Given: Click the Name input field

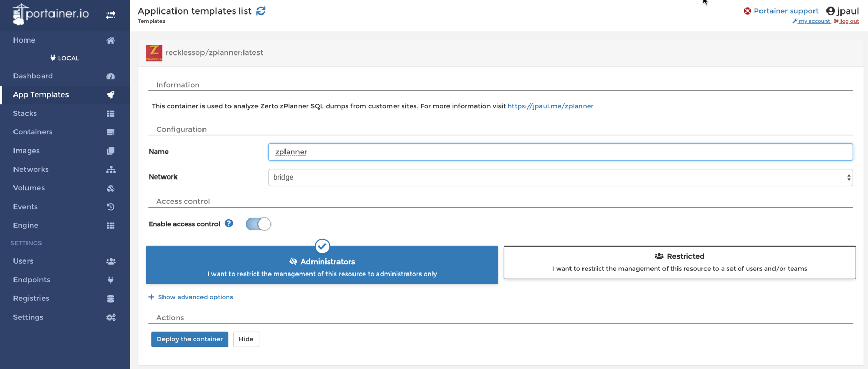Looking at the screenshot, I should 561,152.
